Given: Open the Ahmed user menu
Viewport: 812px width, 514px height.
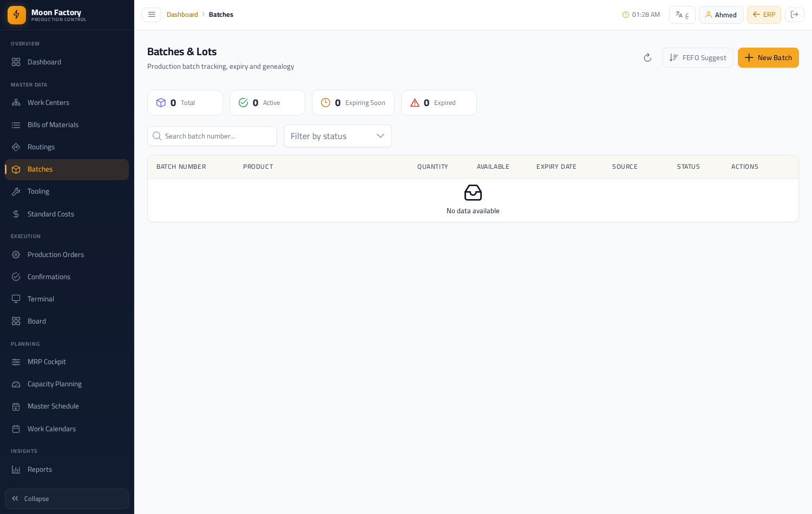Looking at the screenshot, I should coord(721,15).
